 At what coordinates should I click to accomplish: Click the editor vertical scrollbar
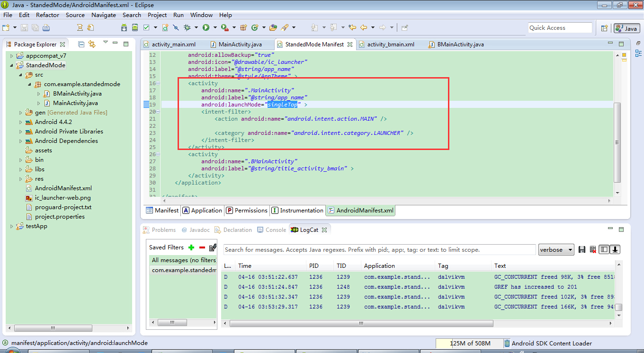[617, 142]
